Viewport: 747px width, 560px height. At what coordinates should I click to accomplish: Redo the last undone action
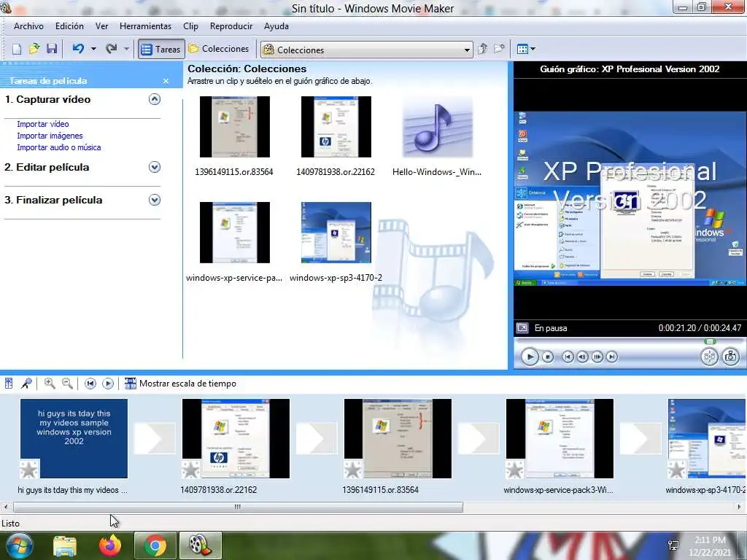[x=112, y=49]
